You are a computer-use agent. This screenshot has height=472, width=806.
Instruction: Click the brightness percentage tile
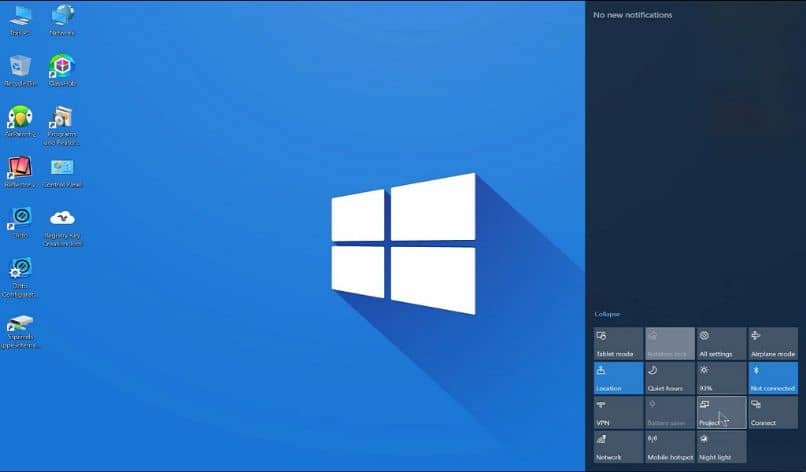point(721,378)
